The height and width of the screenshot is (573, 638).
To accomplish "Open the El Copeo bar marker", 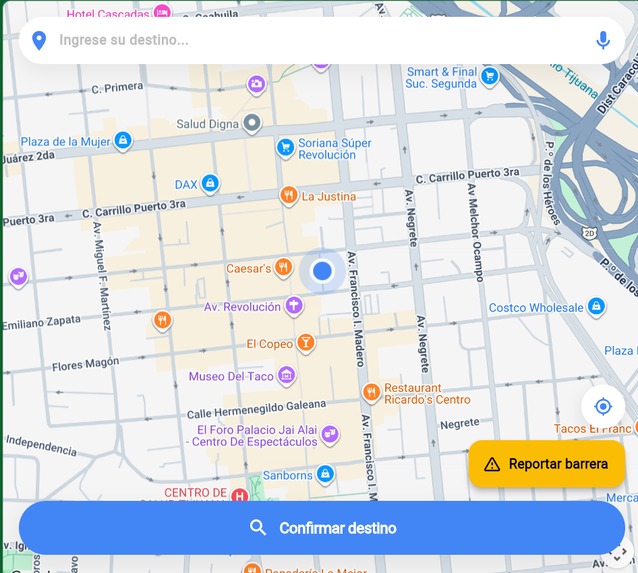I will [x=306, y=343].
